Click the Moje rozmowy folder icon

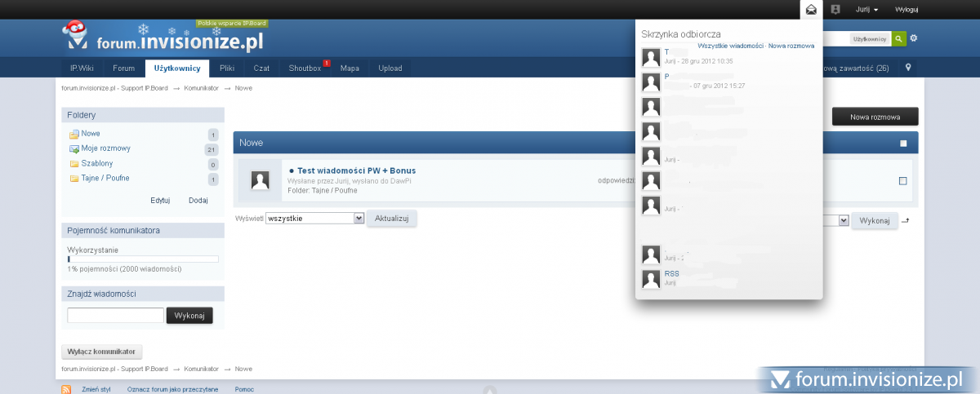(x=74, y=148)
